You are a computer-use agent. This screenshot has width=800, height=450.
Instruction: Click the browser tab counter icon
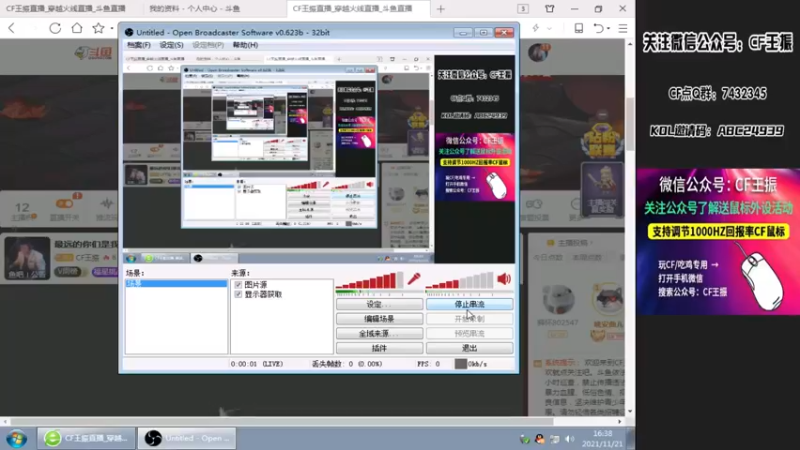[x=523, y=9]
